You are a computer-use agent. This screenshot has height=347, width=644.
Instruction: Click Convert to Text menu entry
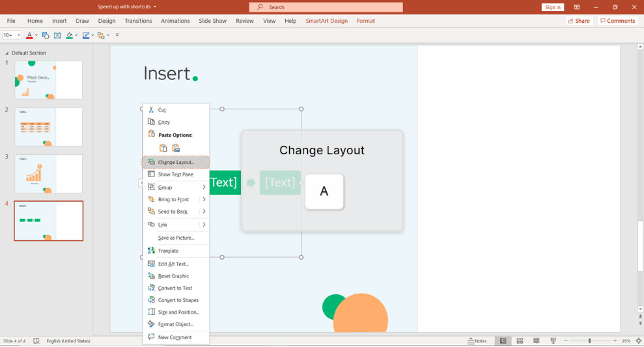tap(176, 288)
